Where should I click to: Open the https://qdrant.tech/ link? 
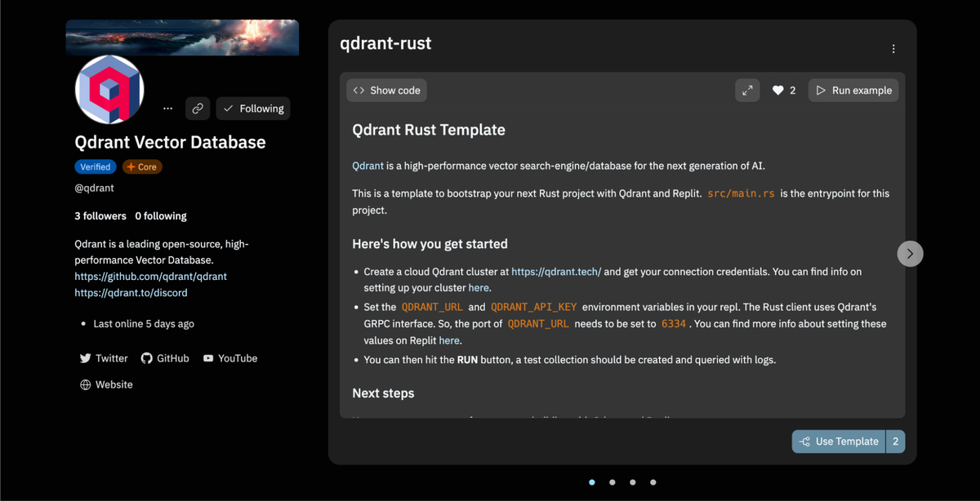point(556,271)
